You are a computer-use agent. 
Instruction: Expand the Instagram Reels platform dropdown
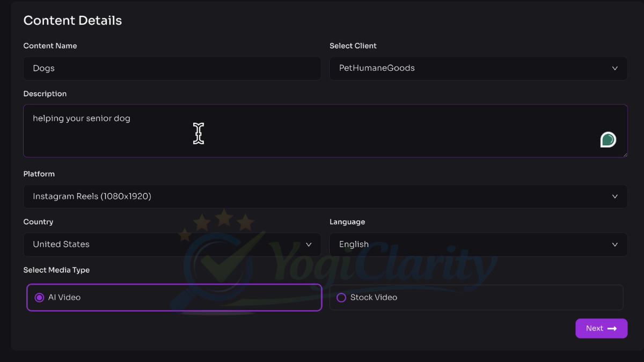(x=322, y=197)
